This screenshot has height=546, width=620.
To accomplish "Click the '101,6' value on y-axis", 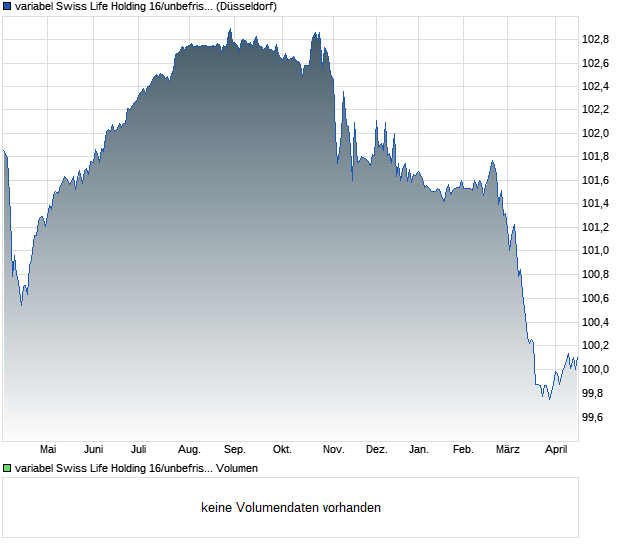I will coord(595,180).
